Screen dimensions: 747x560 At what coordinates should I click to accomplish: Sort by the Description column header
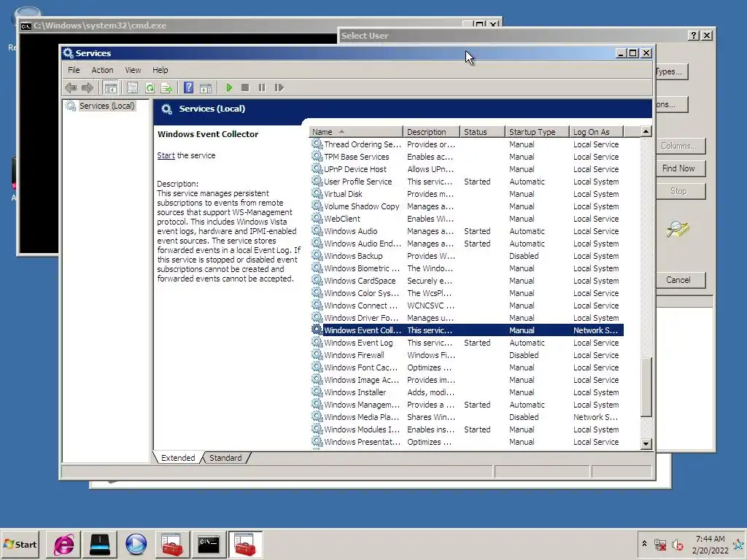click(431, 132)
